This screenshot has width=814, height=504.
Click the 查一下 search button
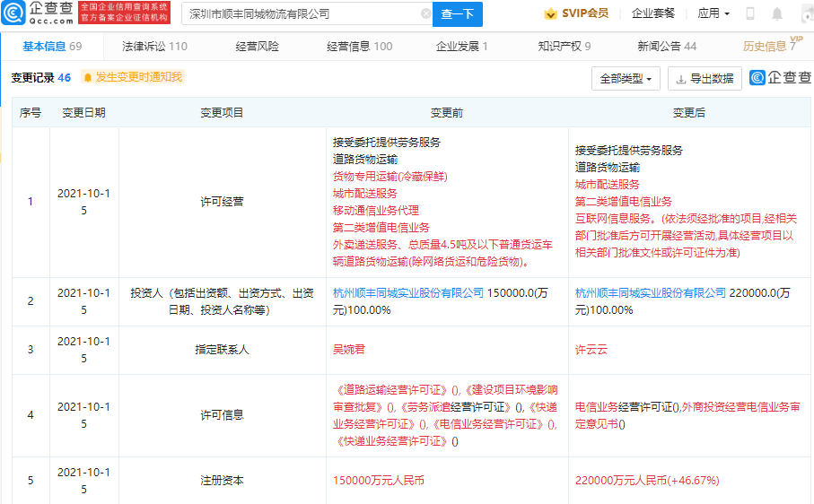pos(458,14)
